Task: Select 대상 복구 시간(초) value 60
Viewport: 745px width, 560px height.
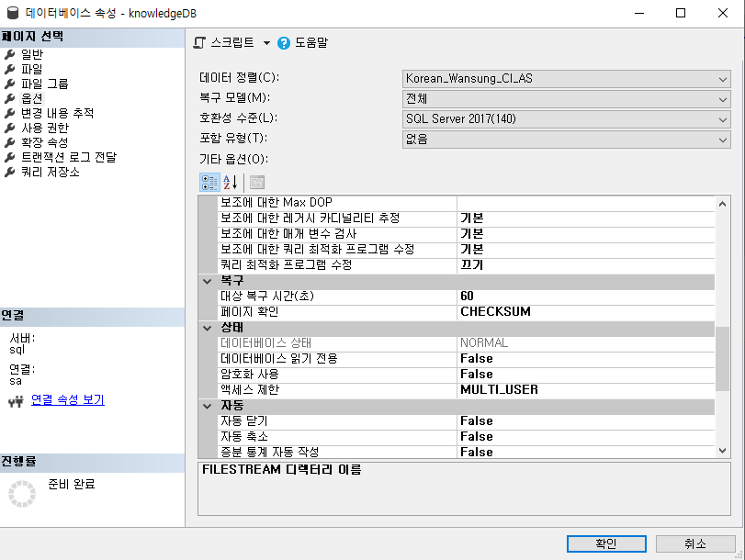Action: (x=586, y=297)
